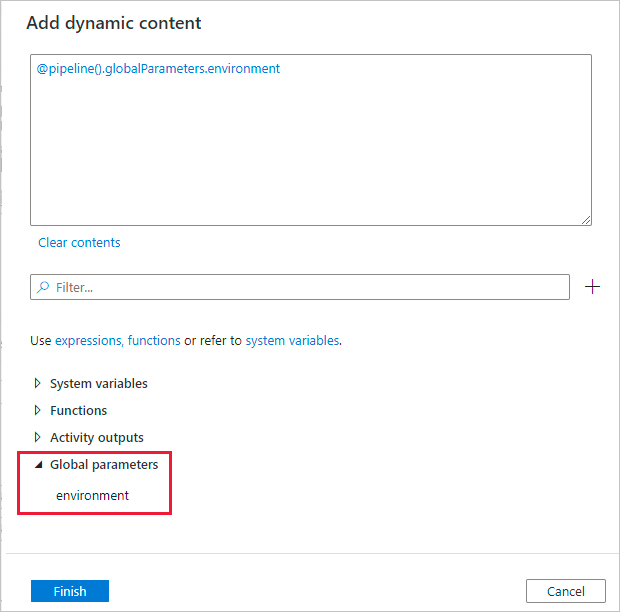Open the system variables help link
620x612 pixels.
coord(292,340)
